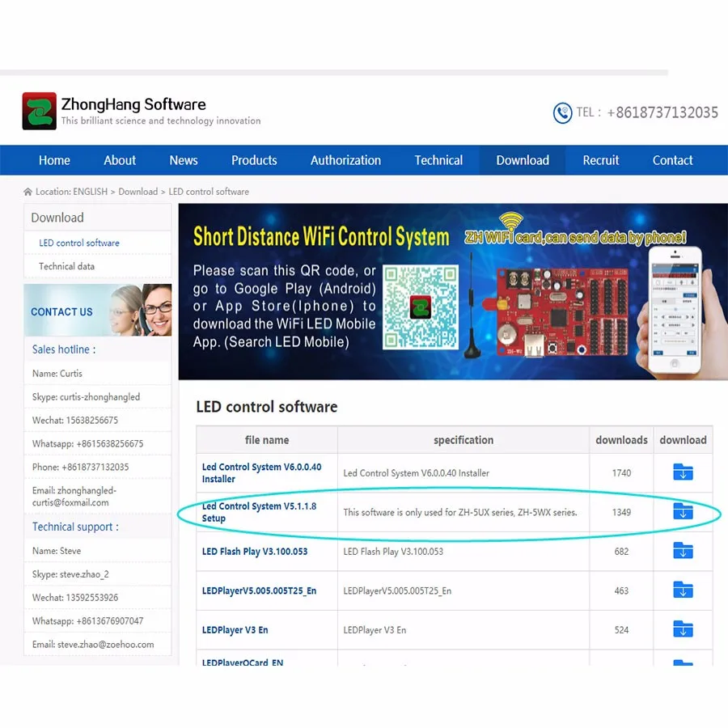This screenshot has height=728, width=728.
Task: Click the home icon in the breadcrumb
Action: point(28,192)
